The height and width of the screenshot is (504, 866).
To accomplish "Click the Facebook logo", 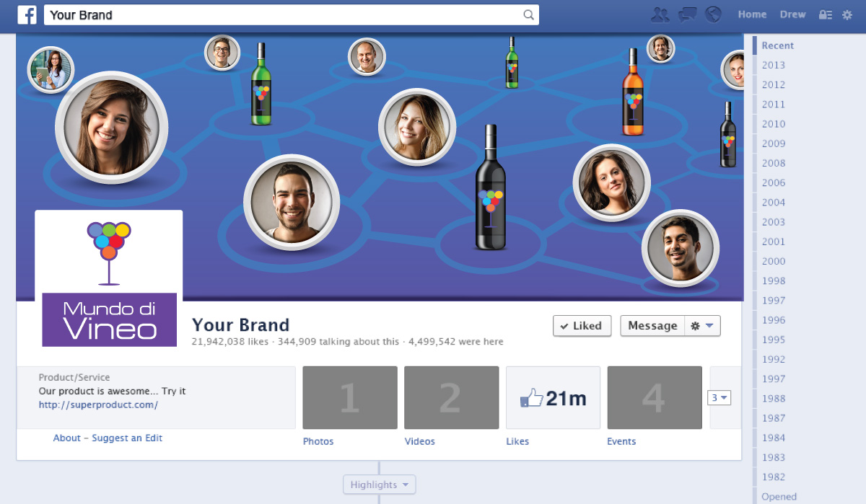I will point(27,14).
